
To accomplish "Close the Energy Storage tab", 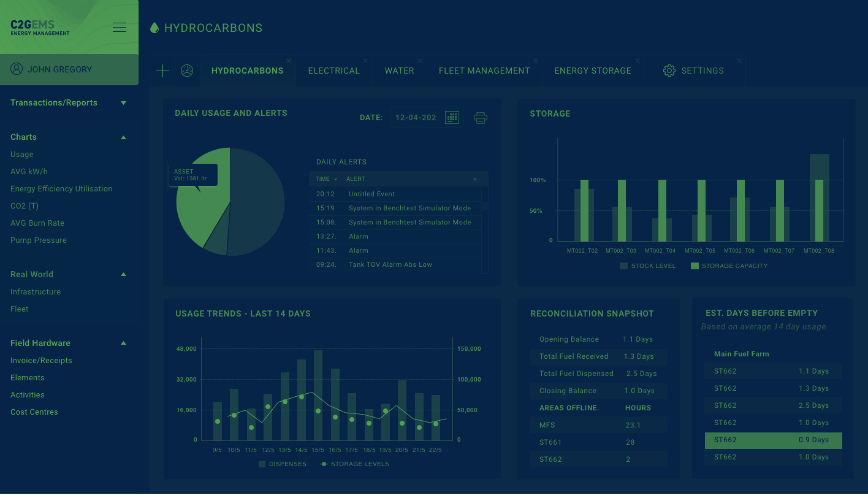I will click(x=638, y=61).
